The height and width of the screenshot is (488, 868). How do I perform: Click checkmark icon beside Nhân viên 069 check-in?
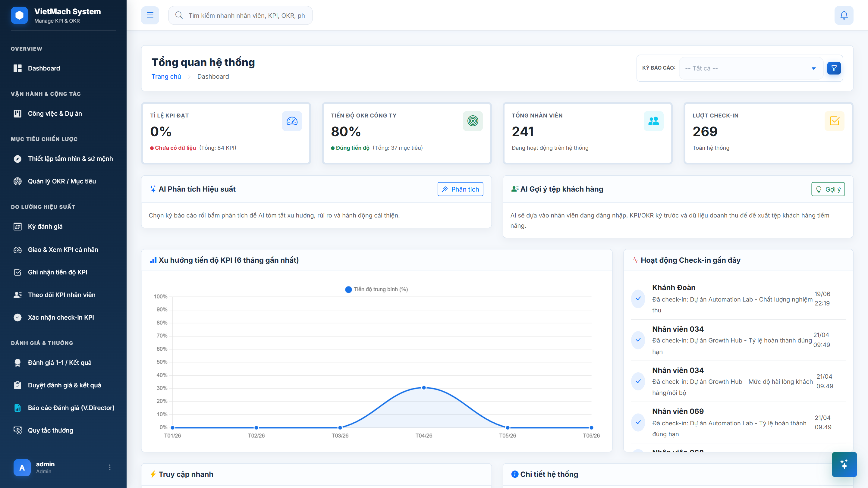pos(638,422)
